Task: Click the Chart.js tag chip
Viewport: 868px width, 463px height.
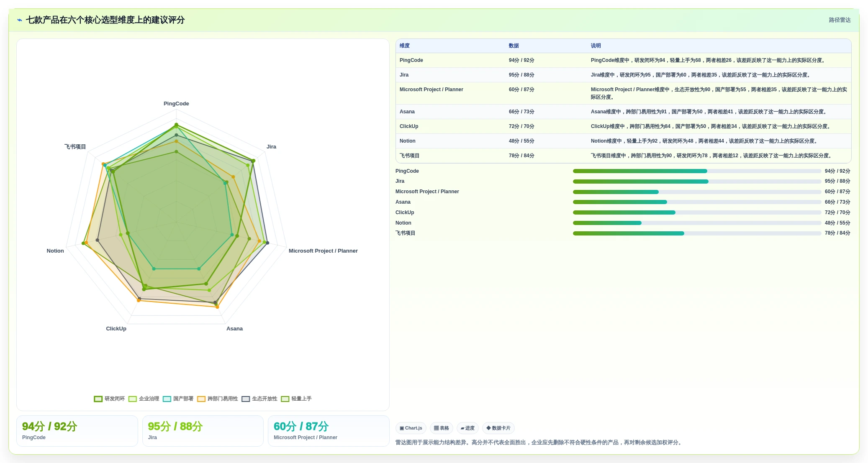Action: (411, 428)
